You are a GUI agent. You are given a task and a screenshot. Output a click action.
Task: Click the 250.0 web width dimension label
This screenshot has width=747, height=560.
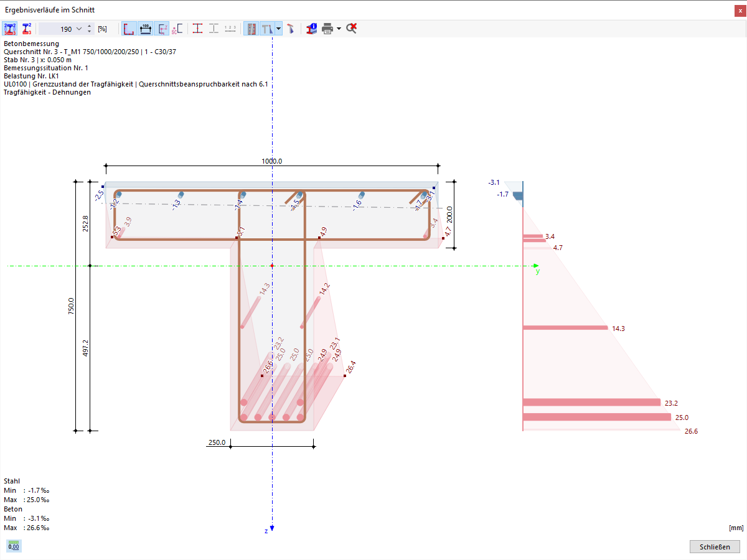pyautogui.click(x=217, y=443)
